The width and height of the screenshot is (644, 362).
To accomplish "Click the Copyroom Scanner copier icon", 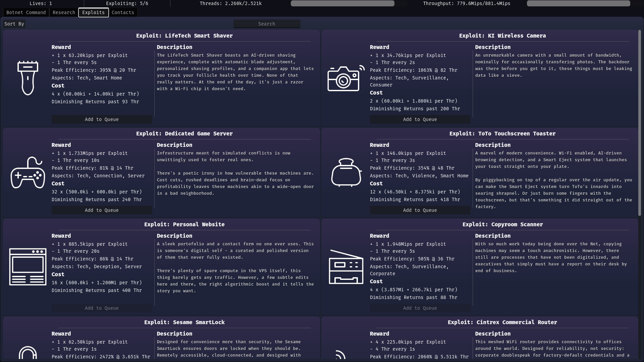I will [x=345, y=267].
